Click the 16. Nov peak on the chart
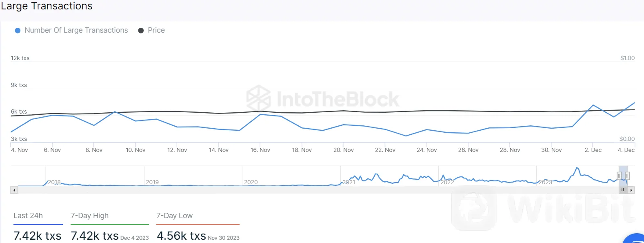 click(260, 114)
